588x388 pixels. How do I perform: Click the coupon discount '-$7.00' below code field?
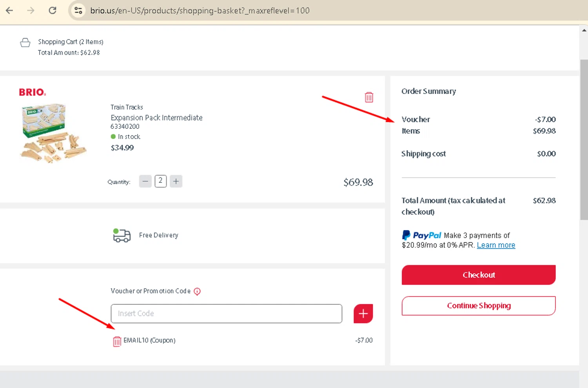(x=364, y=340)
